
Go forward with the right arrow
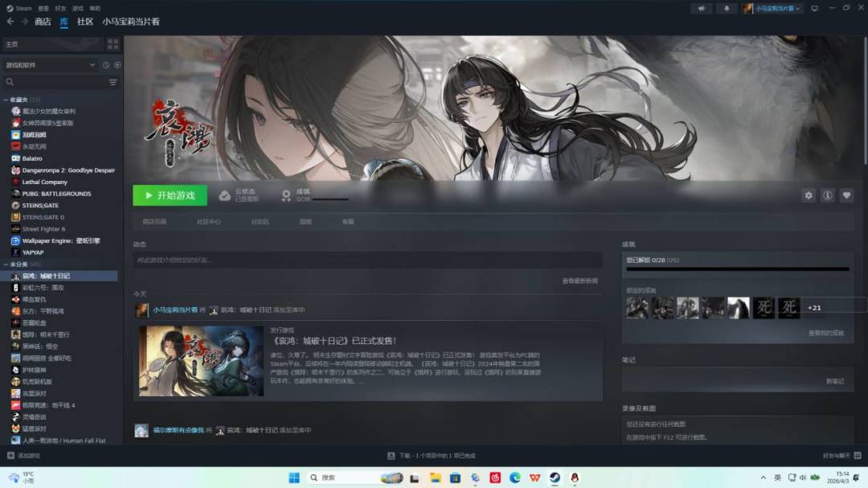[24, 22]
